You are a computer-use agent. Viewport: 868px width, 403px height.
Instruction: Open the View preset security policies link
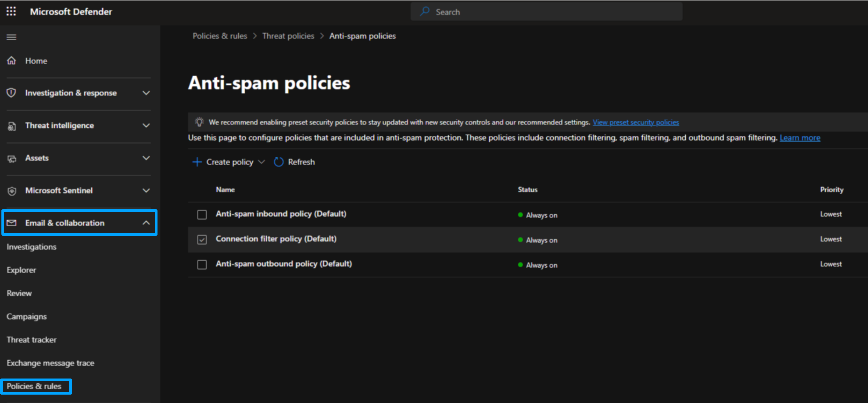click(636, 122)
